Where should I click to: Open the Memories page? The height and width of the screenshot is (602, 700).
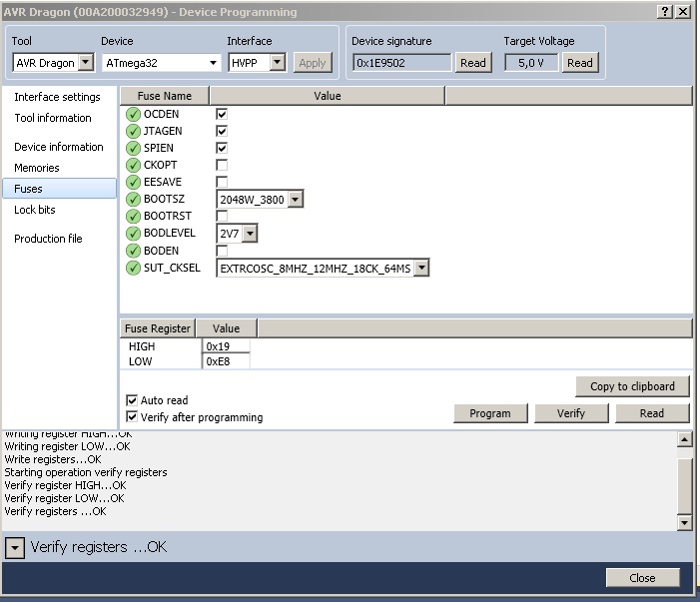click(37, 168)
